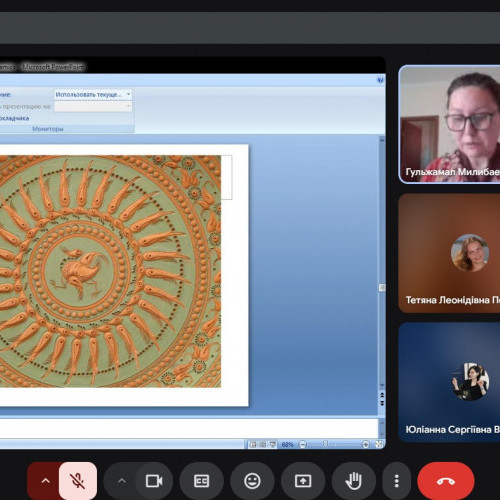Click the PowerPoint vertical scrollbar thumb
This screenshot has width=500, height=500.
pos(382,287)
